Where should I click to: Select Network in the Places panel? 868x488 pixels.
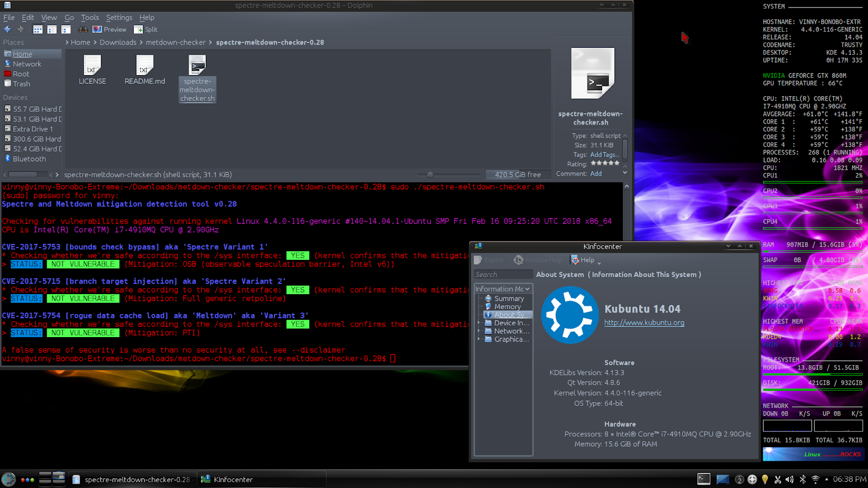click(32, 64)
